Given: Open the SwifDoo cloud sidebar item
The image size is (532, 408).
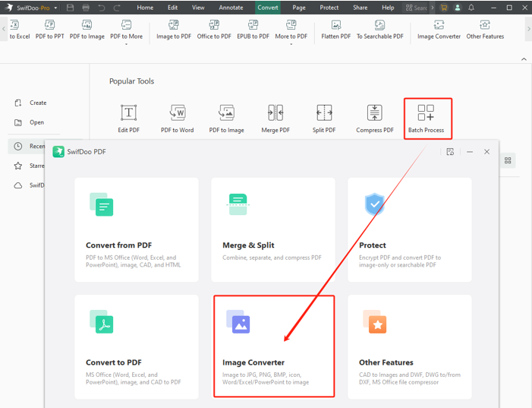Looking at the screenshot, I should click(x=29, y=185).
